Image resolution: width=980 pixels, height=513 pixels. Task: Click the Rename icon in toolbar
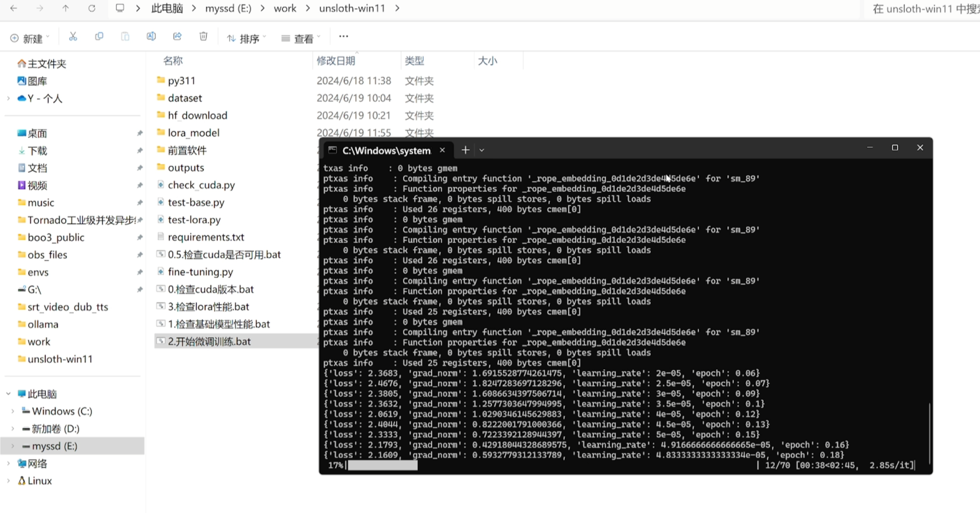151,37
